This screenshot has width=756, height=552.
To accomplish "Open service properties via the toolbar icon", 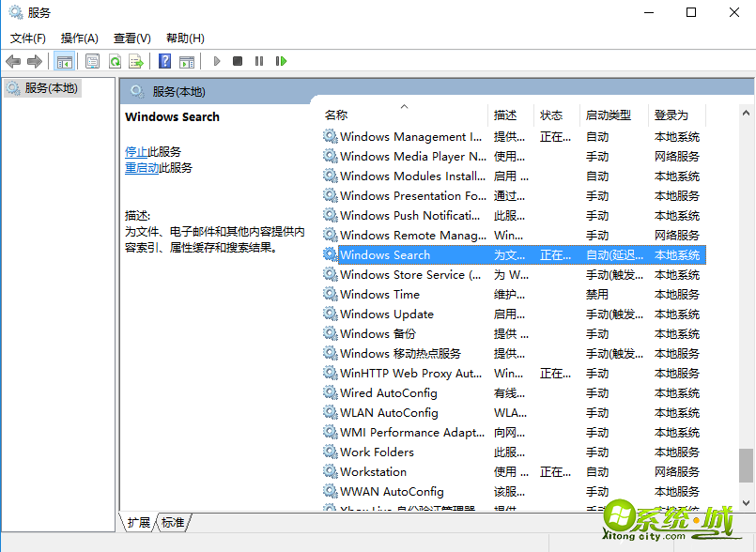I will point(91,60).
